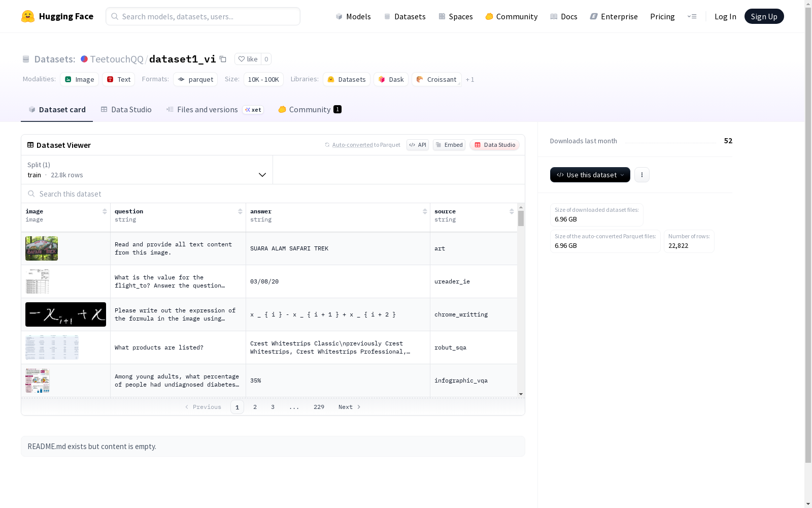Switch to the Community tab

pos(310,110)
